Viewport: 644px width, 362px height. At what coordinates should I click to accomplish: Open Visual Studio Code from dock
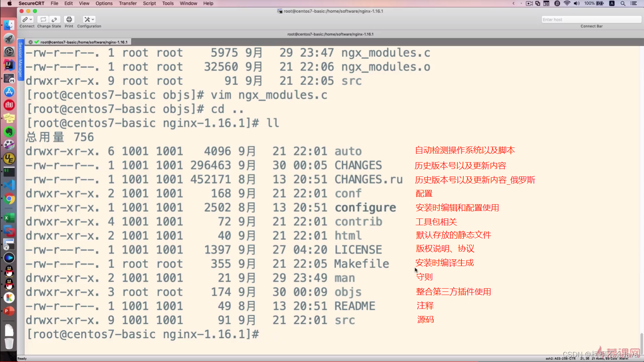pyautogui.click(x=9, y=185)
